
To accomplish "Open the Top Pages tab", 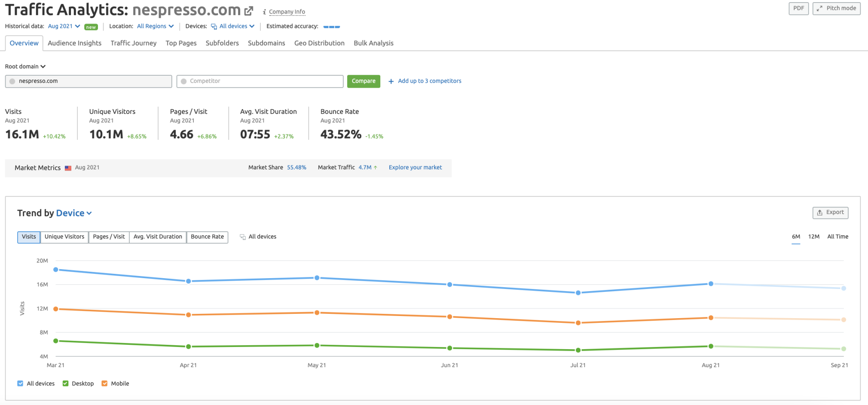I will (x=181, y=43).
